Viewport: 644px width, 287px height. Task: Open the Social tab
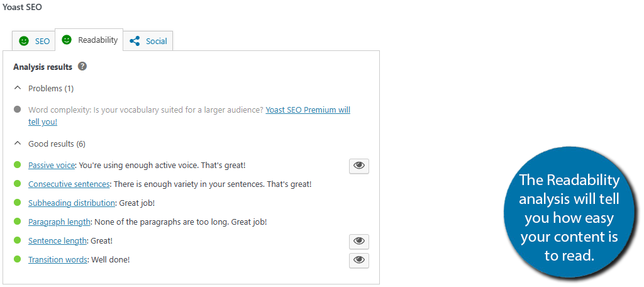(x=148, y=41)
